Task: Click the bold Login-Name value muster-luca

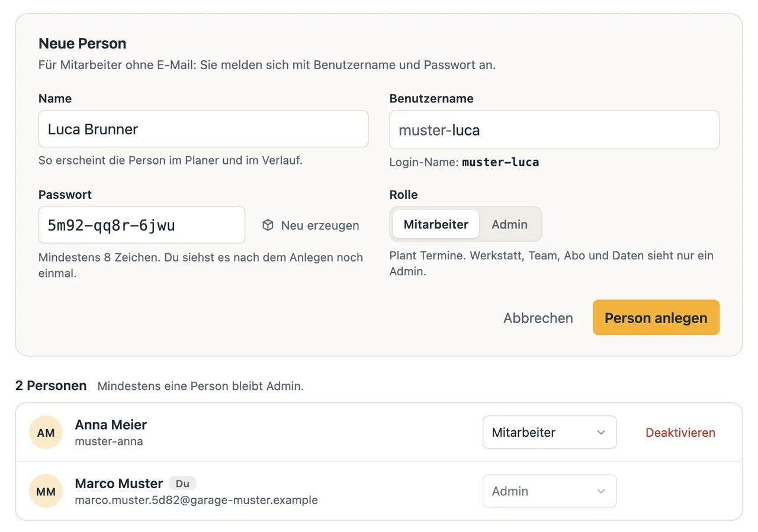Action: click(500, 162)
